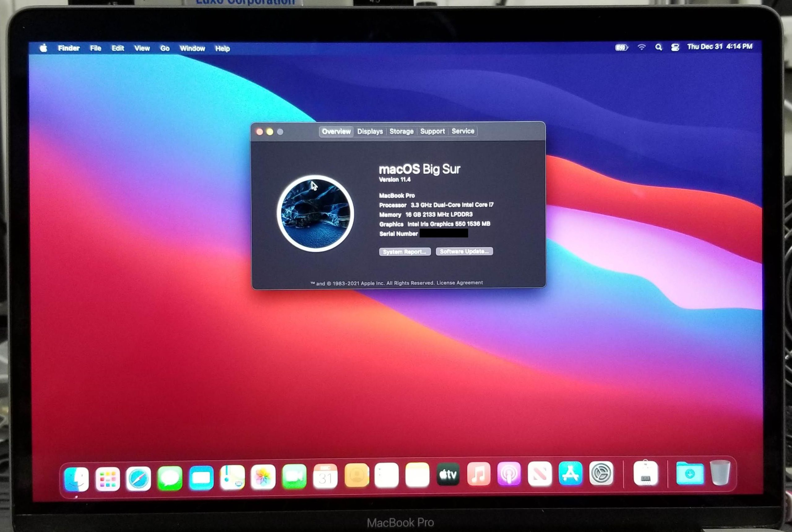Open the Podcasts app
The image size is (792, 532).
point(509,474)
